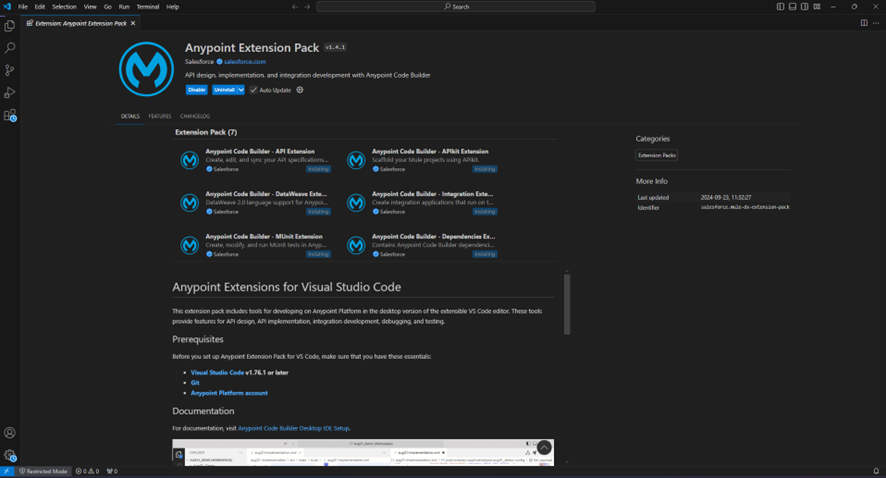Image resolution: width=886 pixels, height=478 pixels.
Task: Click the DataWeave Extension item icon
Action: pos(189,203)
